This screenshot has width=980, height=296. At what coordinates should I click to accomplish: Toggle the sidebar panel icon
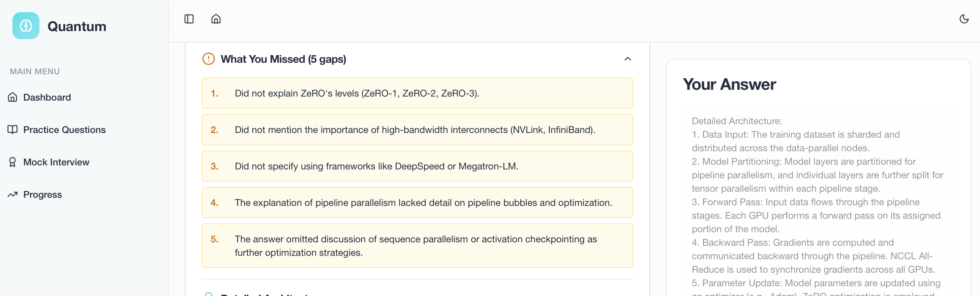tap(189, 19)
